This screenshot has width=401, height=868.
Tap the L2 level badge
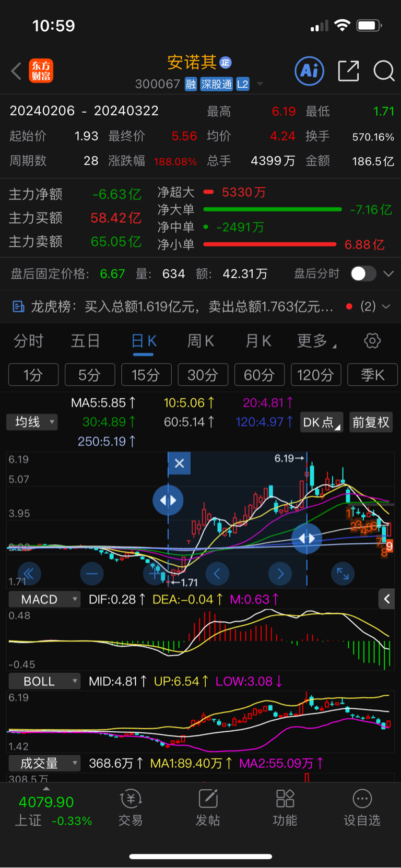pos(243,84)
